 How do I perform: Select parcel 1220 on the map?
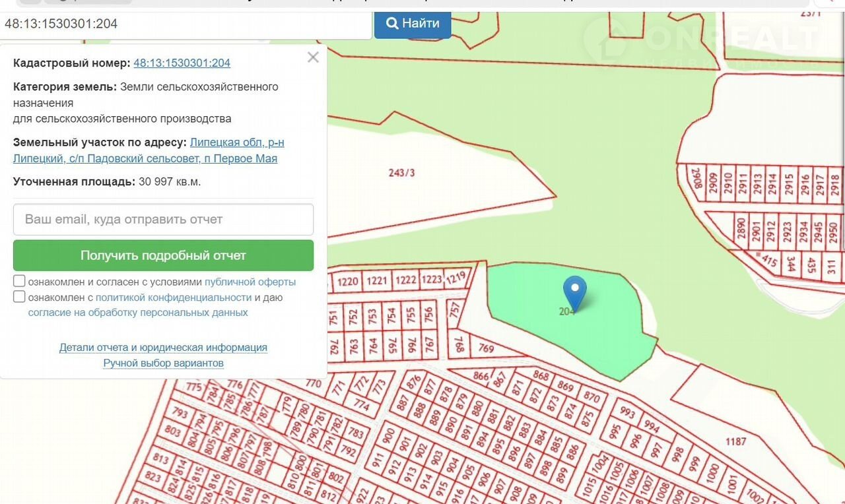[x=347, y=282]
